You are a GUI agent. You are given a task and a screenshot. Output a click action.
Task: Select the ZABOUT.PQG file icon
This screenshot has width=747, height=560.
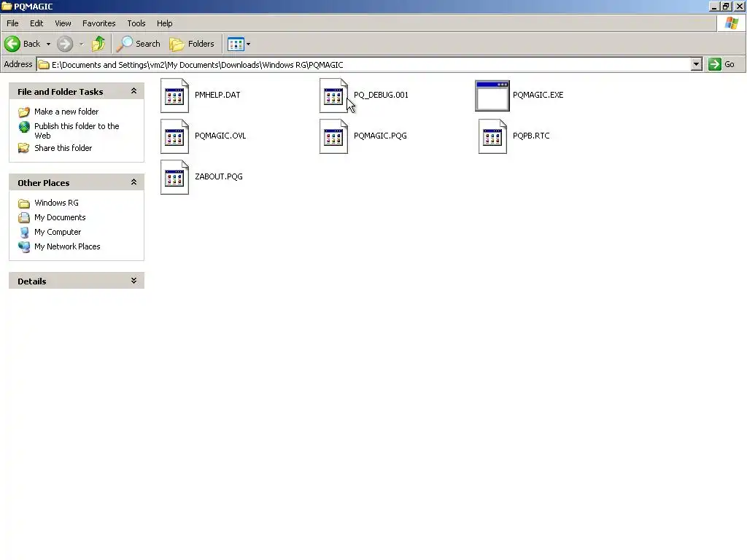click(174, 177)
